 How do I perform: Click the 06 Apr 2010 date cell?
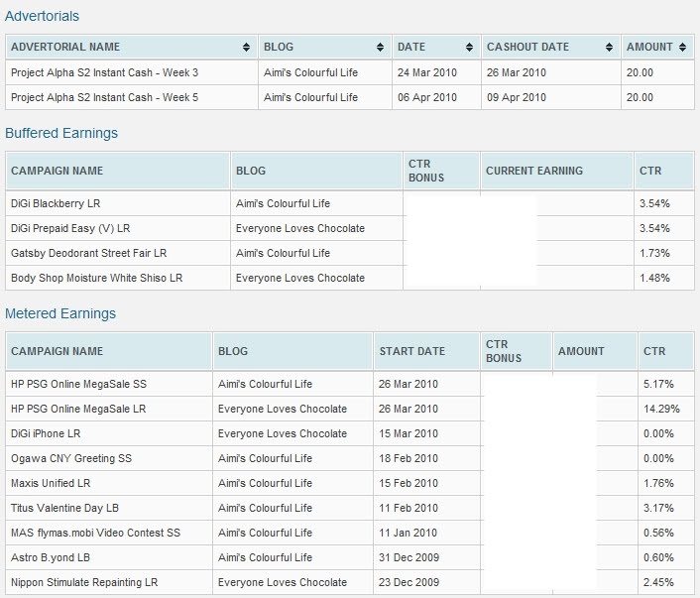click(427, 97)
